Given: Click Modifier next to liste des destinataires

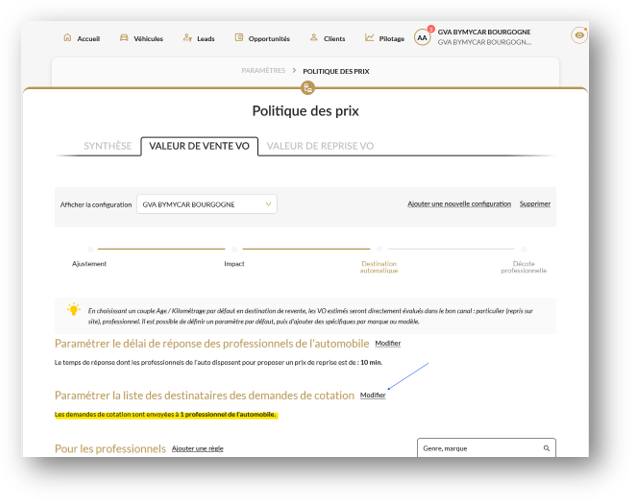Looking at the screenshot, I should [373, 395].
